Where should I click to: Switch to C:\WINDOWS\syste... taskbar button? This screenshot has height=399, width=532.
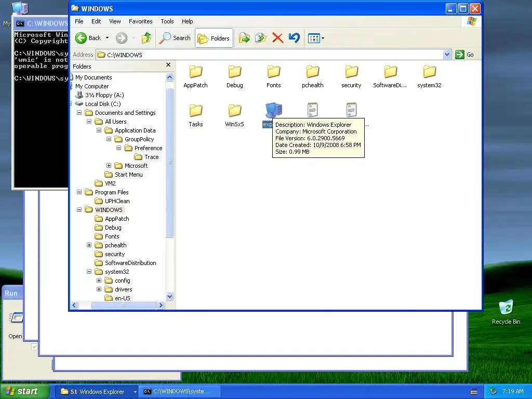pyautogui.click(x=180, y=392)
